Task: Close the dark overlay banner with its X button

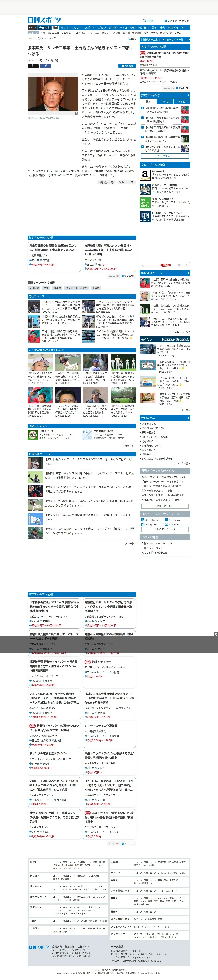Action: pyautogui.click(x=216, y=634)
